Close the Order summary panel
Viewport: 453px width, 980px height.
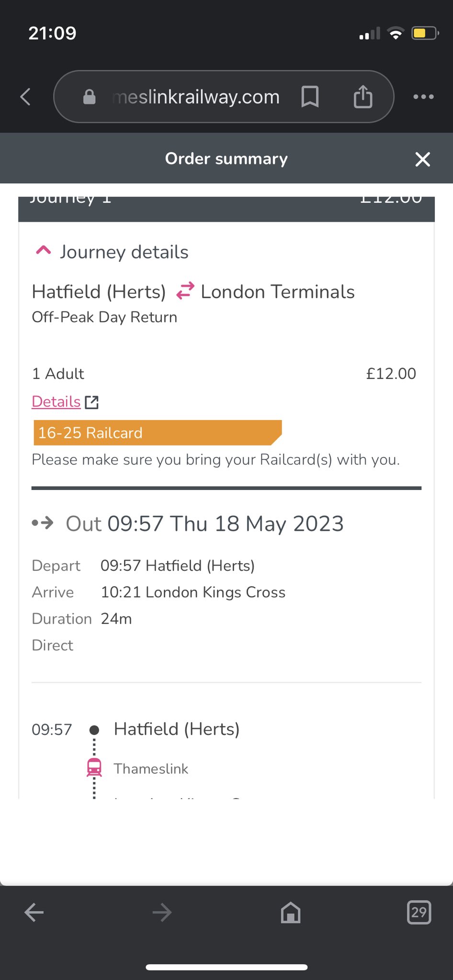pos(422,159)
